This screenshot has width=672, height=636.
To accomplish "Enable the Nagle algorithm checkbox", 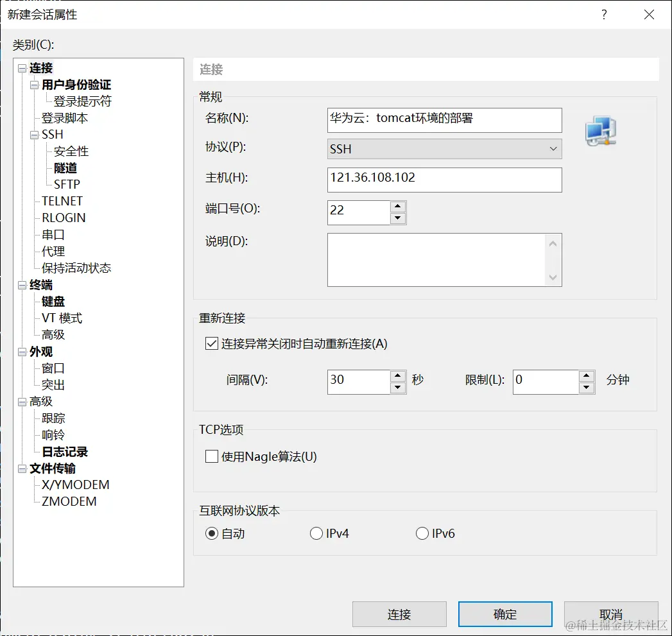I will coord(211,457).
